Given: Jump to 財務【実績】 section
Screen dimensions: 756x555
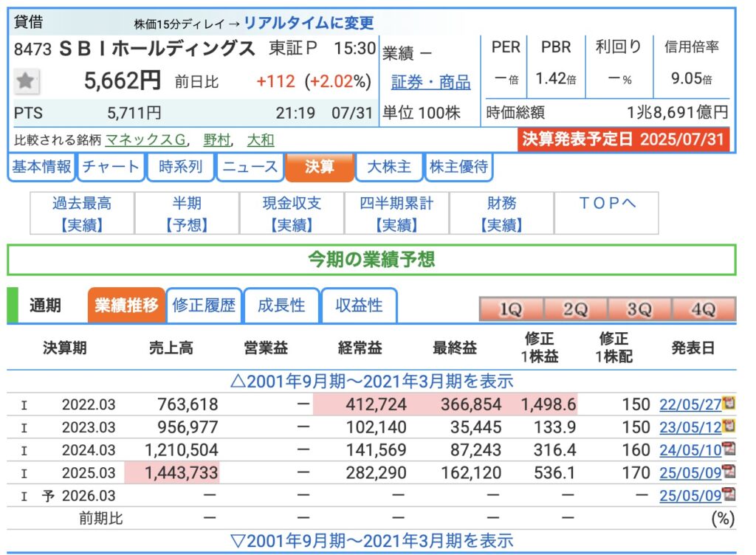Looking at the screenshot, I should tap(502, 213).
